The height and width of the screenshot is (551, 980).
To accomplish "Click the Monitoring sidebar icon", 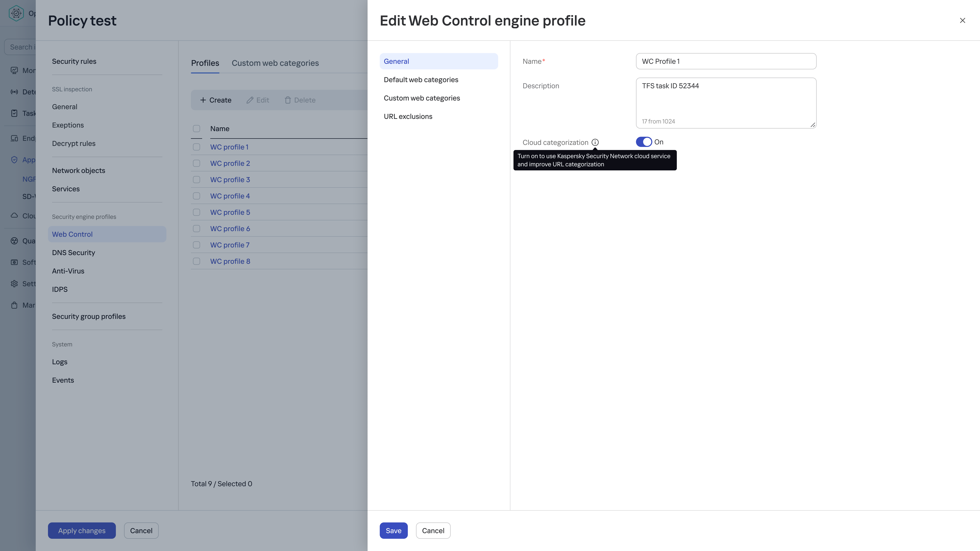I will [14, 70].
